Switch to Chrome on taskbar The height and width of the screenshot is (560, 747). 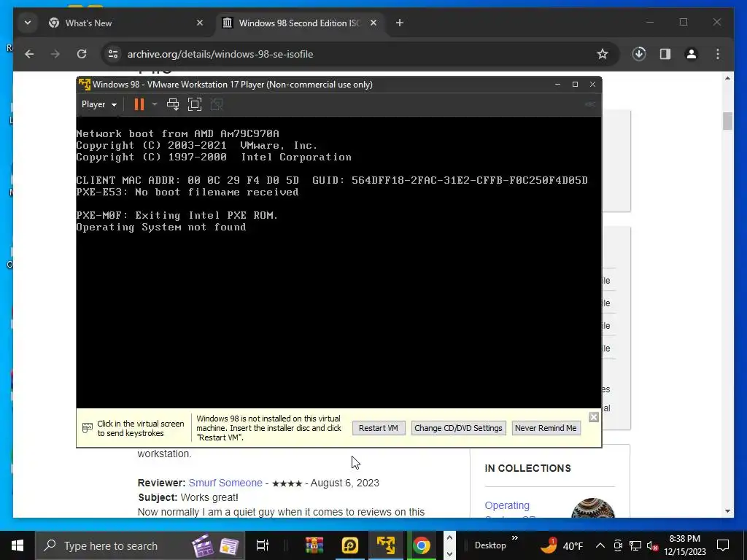[x=421, y=545]
